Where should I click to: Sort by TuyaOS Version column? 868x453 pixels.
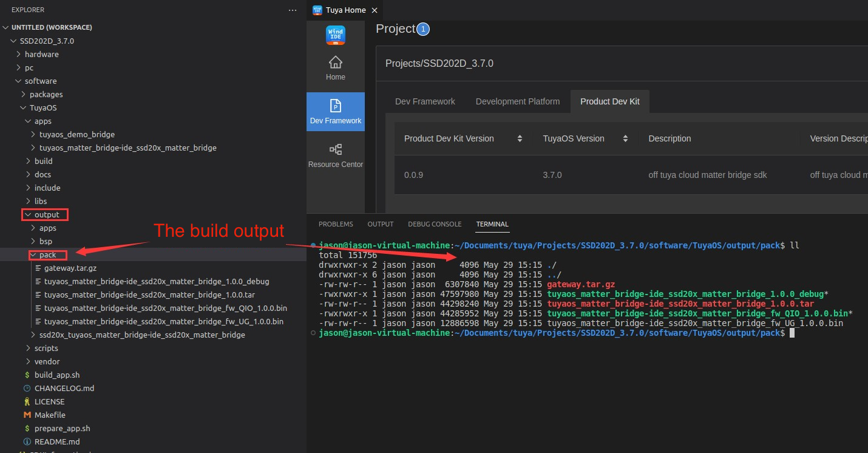point(625,138)
